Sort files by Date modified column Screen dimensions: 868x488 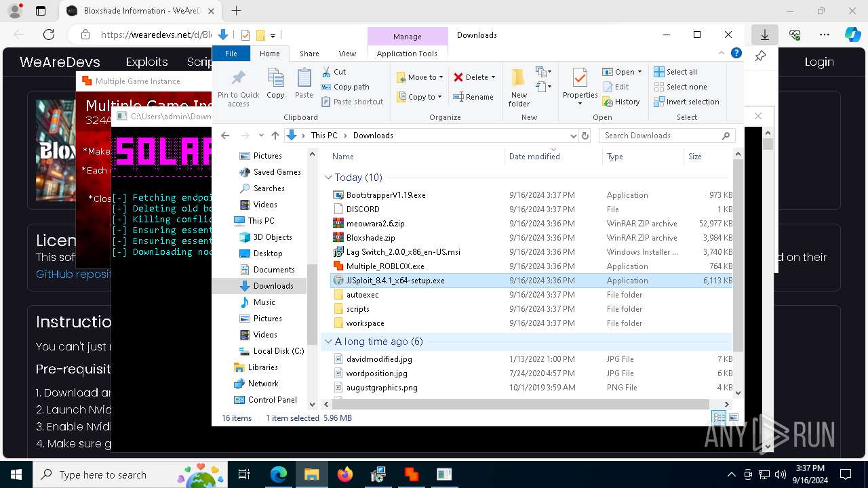pos(553,157)
